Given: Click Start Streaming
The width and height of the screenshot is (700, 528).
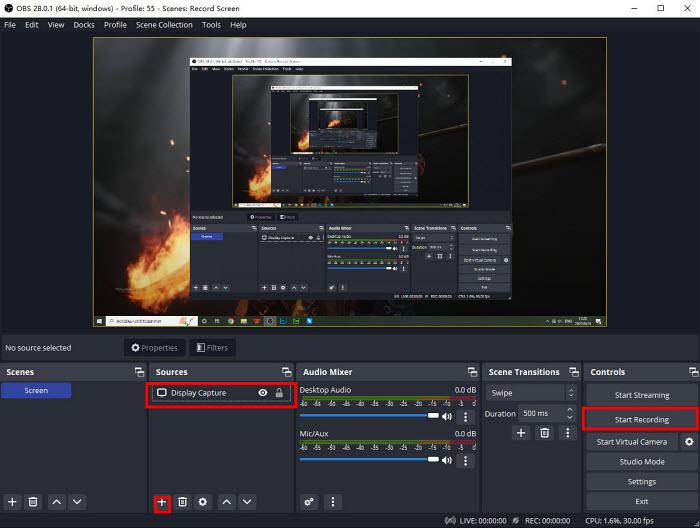Looking at the screenshot, I should (642, 395).
